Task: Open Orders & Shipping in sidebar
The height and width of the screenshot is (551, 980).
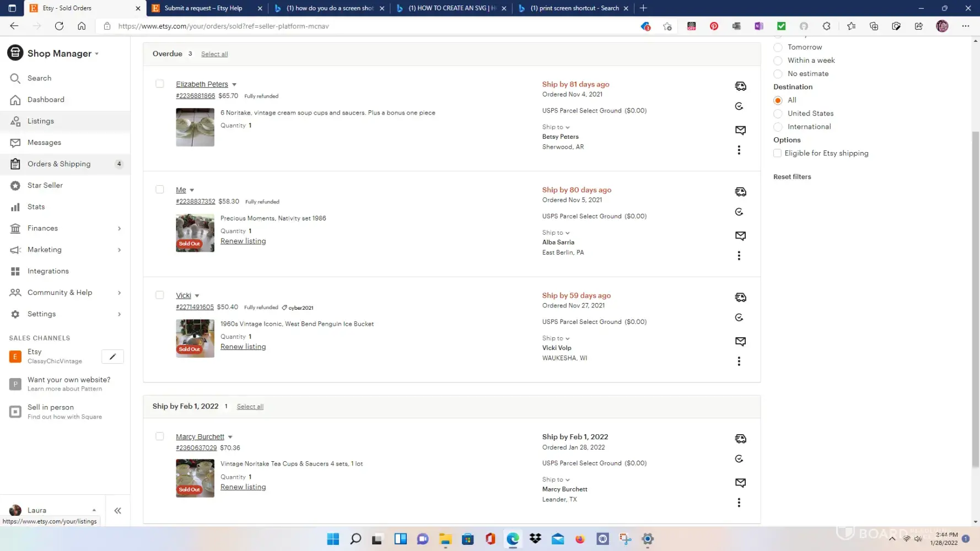Action: [59, 164]
